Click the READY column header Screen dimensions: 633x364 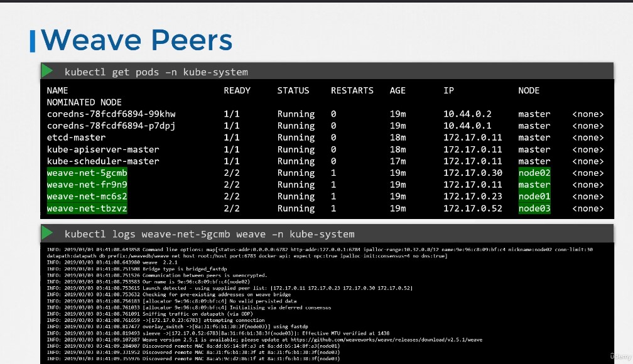tap(237, 90)
